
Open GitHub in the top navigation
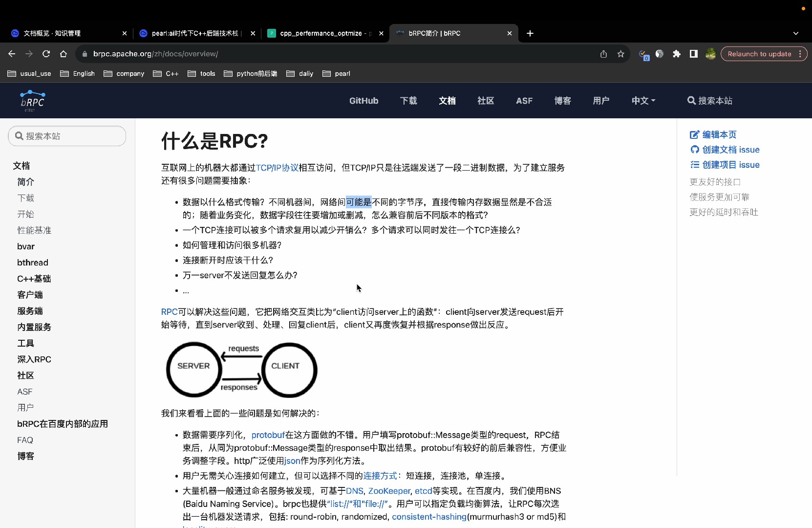point(364,101)
